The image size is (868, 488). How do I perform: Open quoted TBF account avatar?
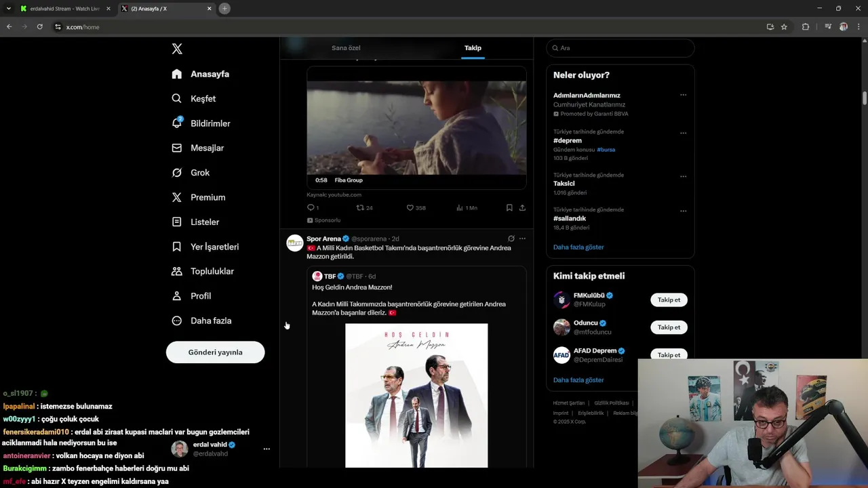coord(317,276)
